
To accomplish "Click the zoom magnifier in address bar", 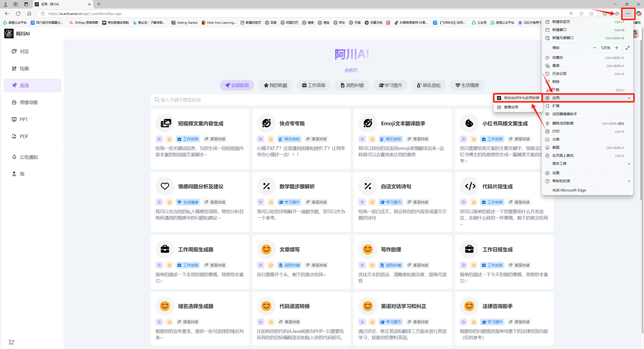I will click(x=571, y=14).
